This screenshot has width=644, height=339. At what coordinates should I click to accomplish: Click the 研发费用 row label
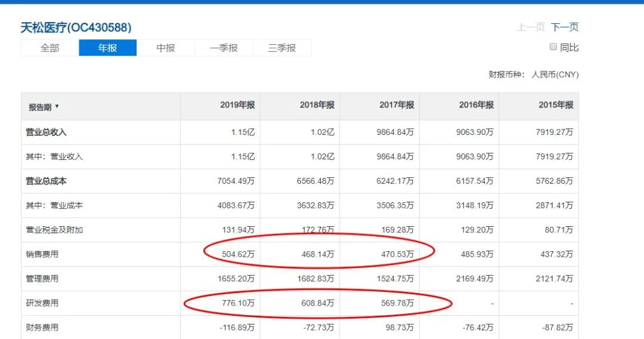click(42, 303)
